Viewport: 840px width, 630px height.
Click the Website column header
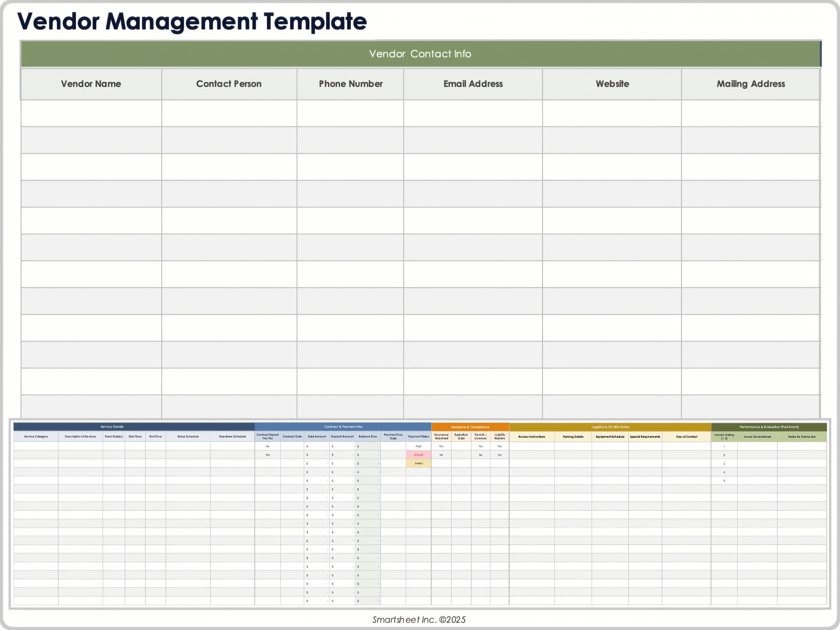coord(612,84)
